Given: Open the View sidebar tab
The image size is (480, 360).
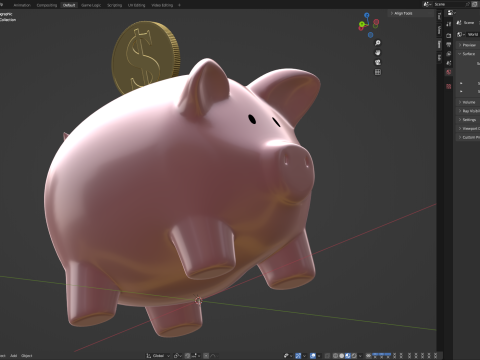Looking at the screenshot, I should tap(439, 30).
